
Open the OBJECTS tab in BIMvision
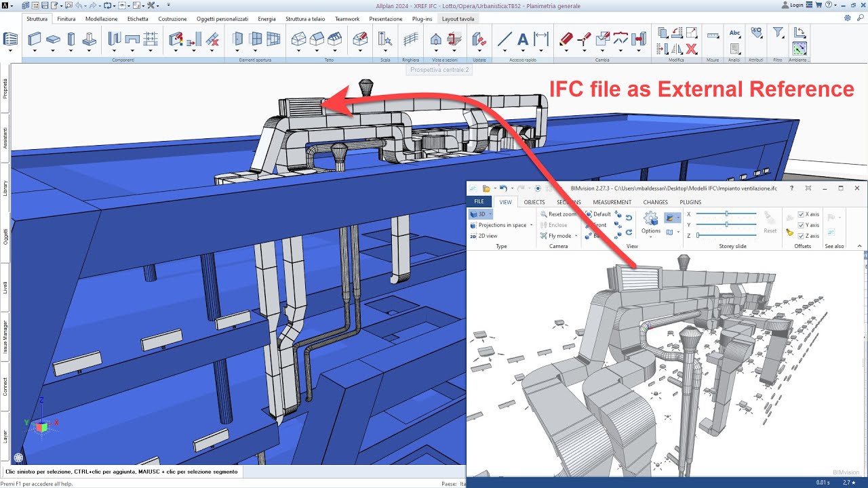click(534, 202)
